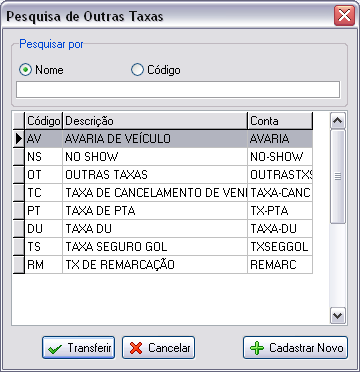Select the TX DE REMARCAÇÃO description cell
This screenshot has height=372, width=360.
[155, 265]
